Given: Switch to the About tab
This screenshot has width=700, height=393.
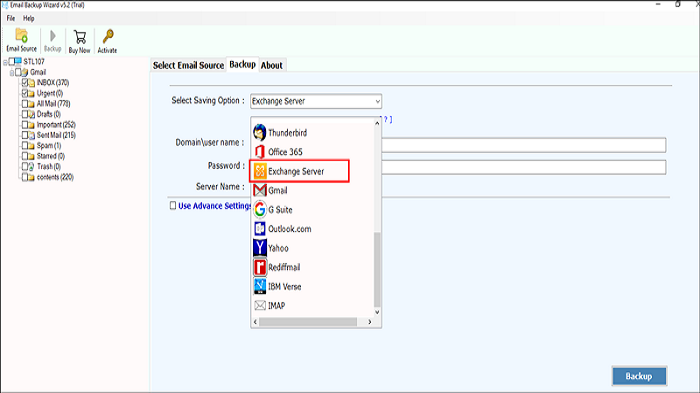Looking at the screenshot, I should (271, 65).
